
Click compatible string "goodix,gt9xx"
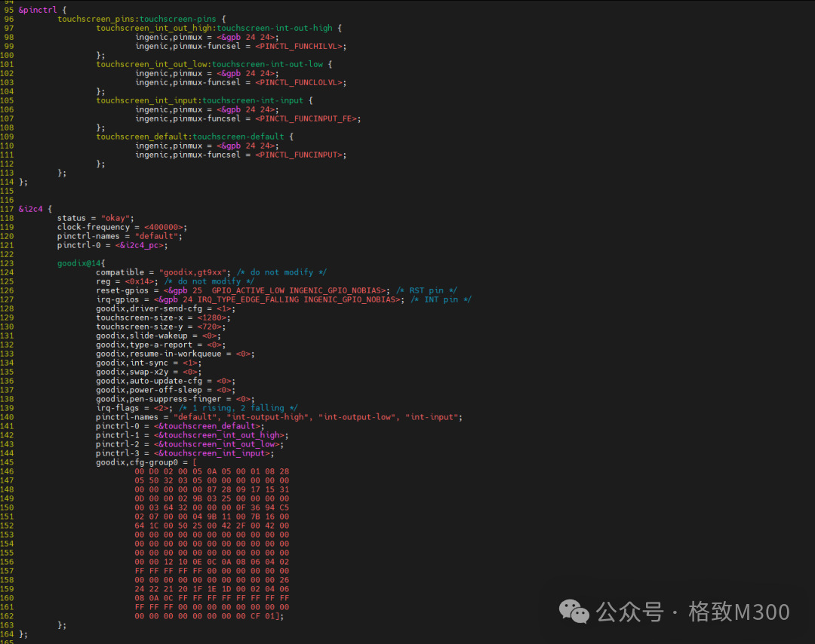tap(193, 272)
